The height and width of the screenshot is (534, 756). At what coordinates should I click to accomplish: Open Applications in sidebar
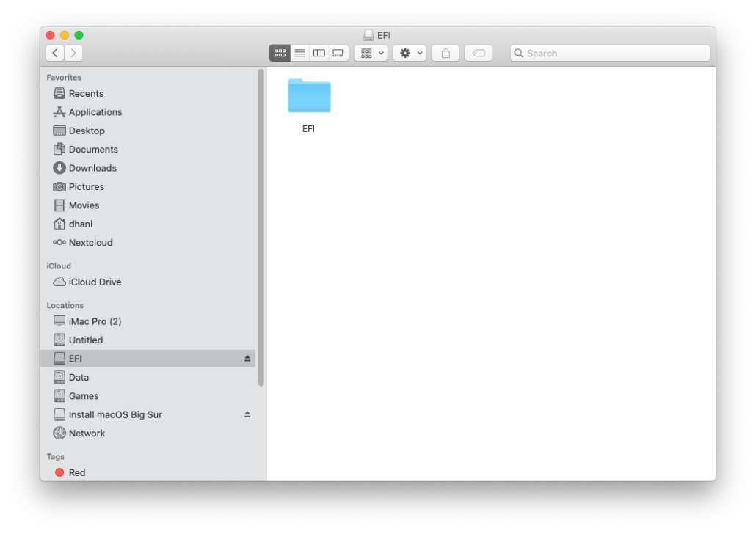tap(95, 112)
